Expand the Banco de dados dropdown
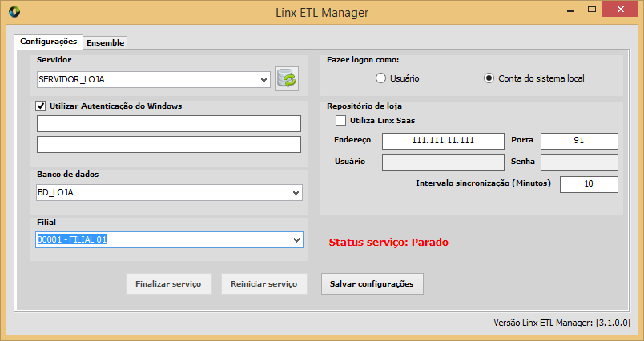The image size is (644, 341). point(169,192)
